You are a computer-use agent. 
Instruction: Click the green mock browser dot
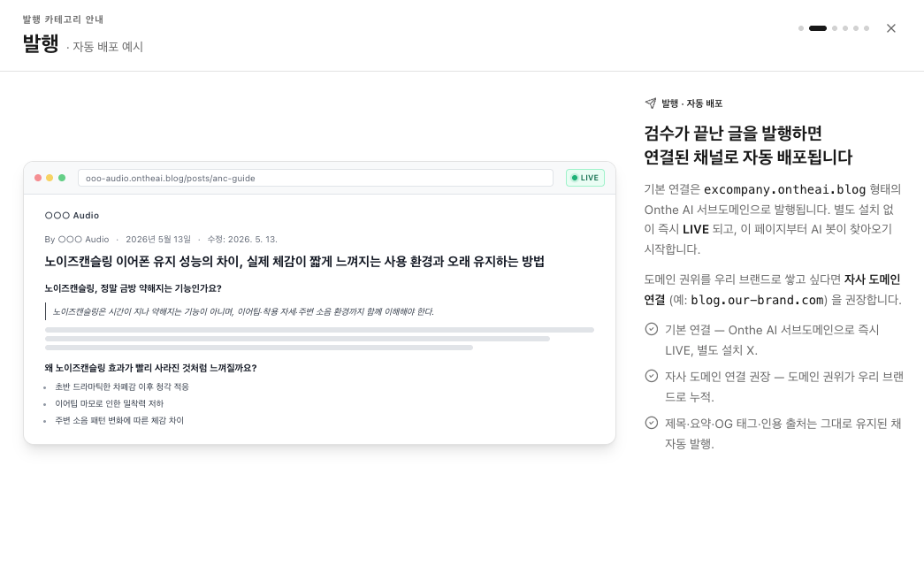click(x=62, y=178)
